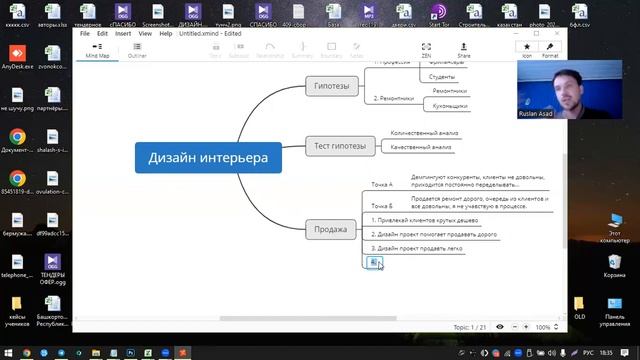Viewport: 640px width, 360px height.
Task: Open Photoshop from the taskbar
Action: coord(131,353)
